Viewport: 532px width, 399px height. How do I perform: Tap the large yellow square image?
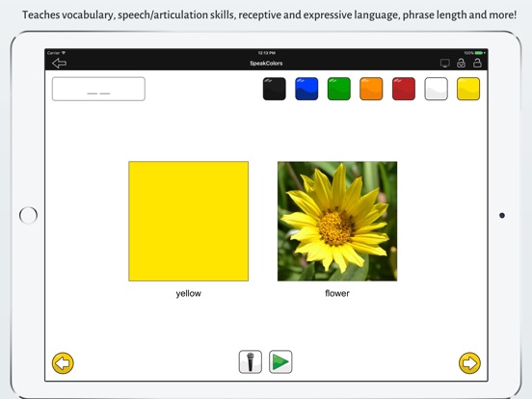[x=189, y=222]
